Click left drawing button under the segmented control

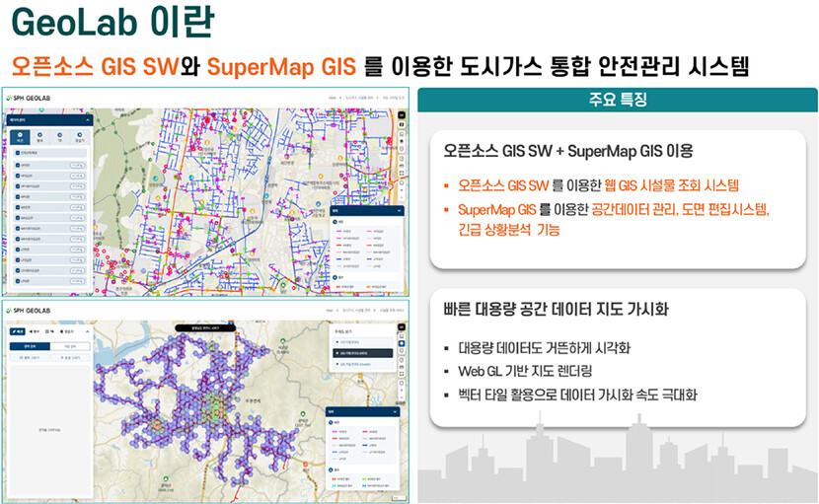(x=30, y=358)
